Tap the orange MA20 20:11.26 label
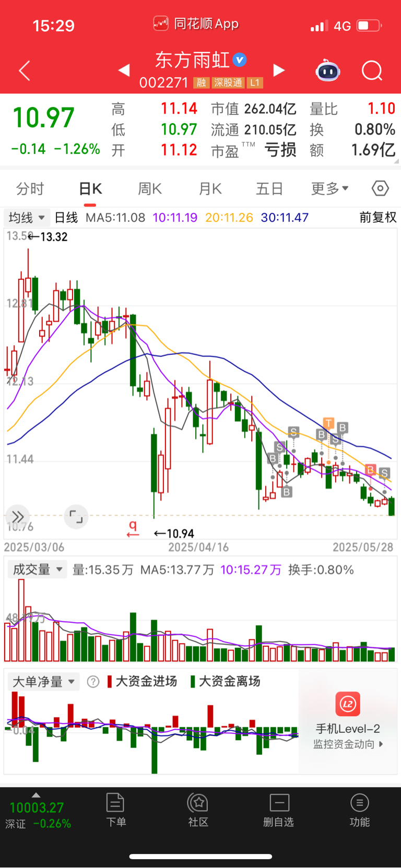 click(229, 218)
